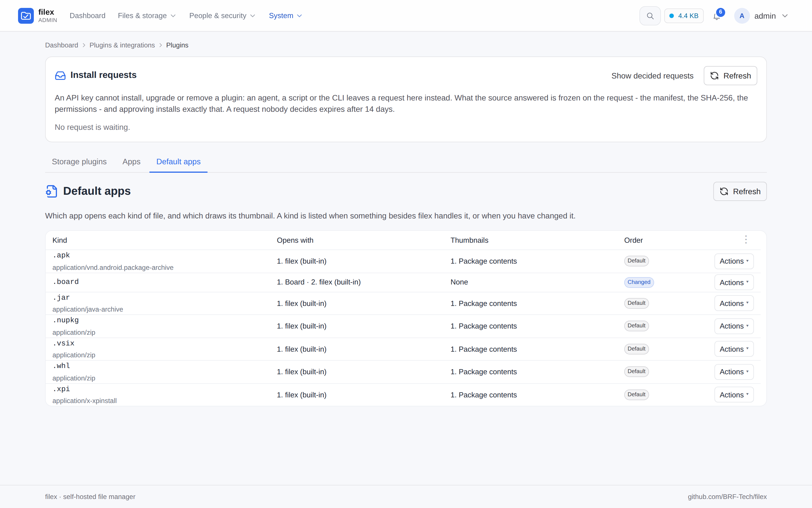Open Actions for the .nupkg row
This screenshot has width=812, height=508.
pyautogui.click(x=734, y=326)
